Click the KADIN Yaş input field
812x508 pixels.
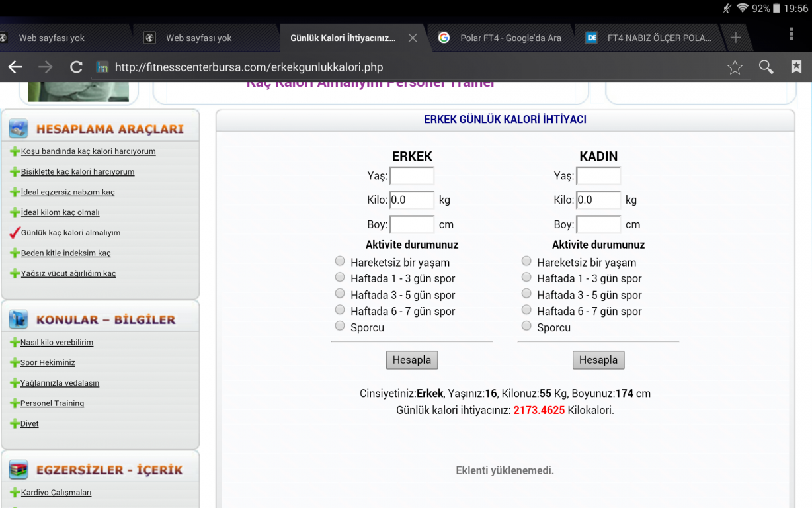[598, 176]
